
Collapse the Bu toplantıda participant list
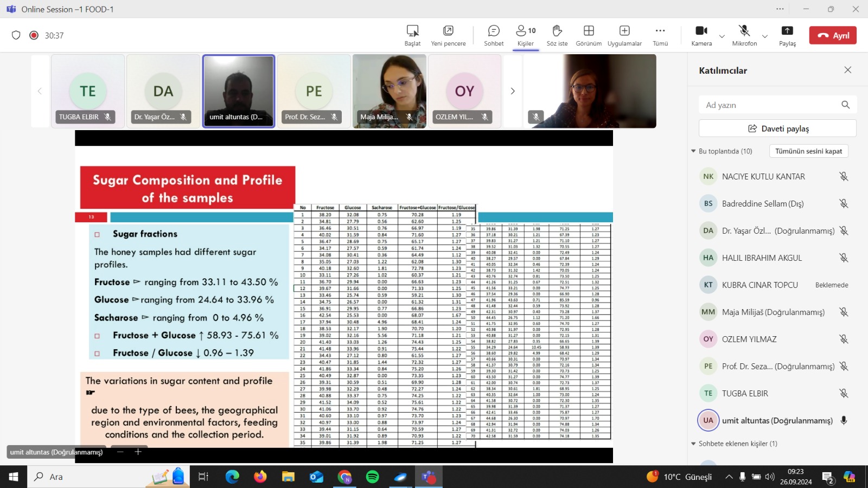click(x=693, y=151)
